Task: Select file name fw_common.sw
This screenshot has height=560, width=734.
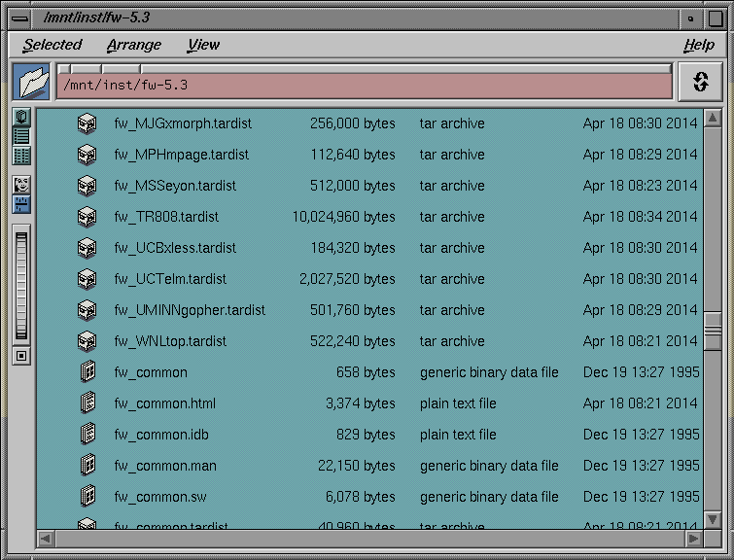Action: 160,497
